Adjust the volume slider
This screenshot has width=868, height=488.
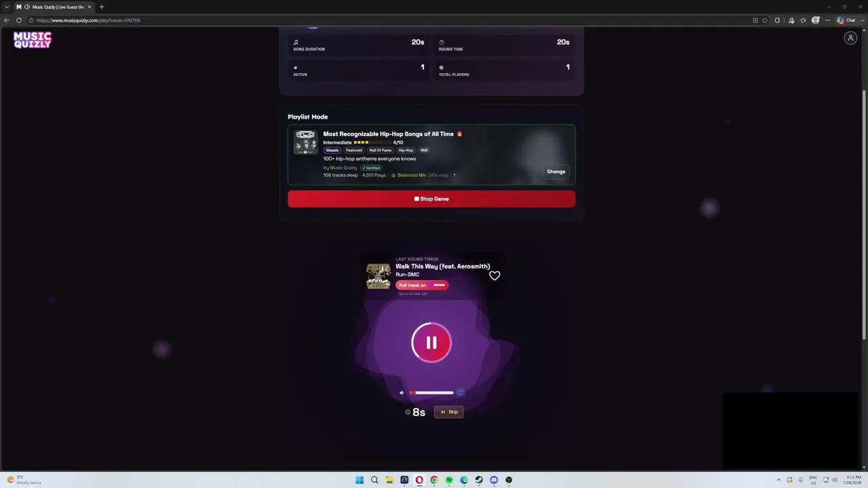[x=431, y=392]
